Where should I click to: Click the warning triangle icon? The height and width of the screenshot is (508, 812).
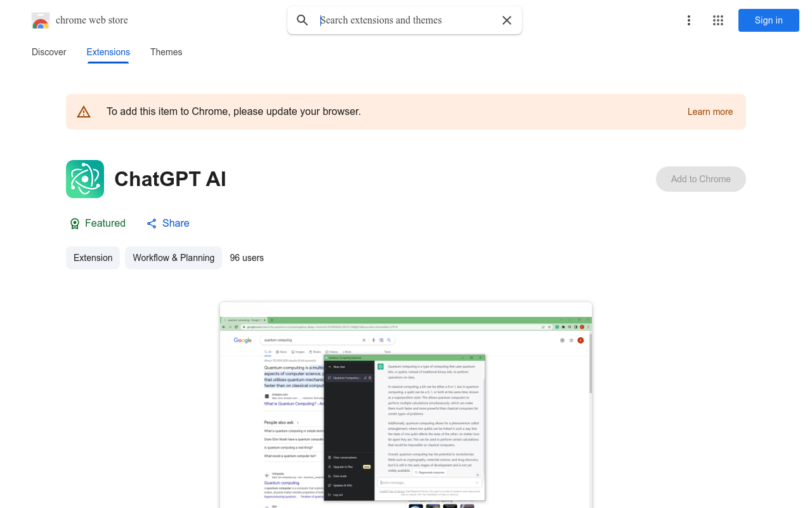[84, 112]
